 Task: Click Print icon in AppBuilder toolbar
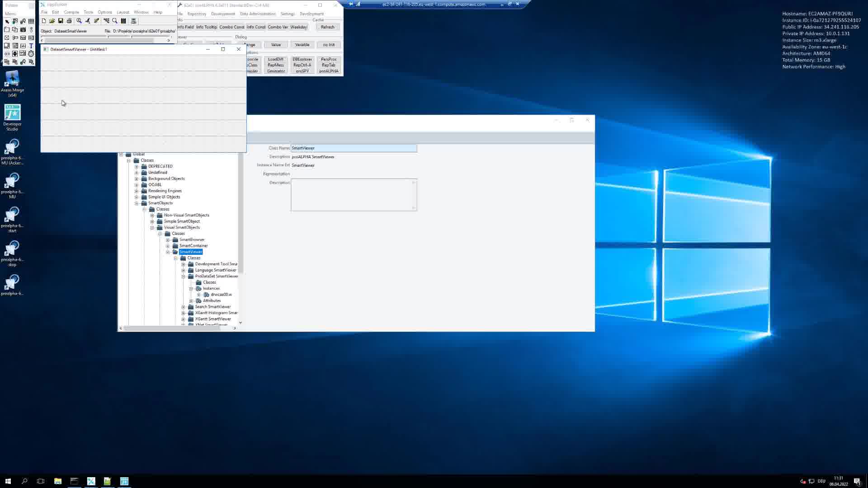pyautogui.click(x=69, y=21)
